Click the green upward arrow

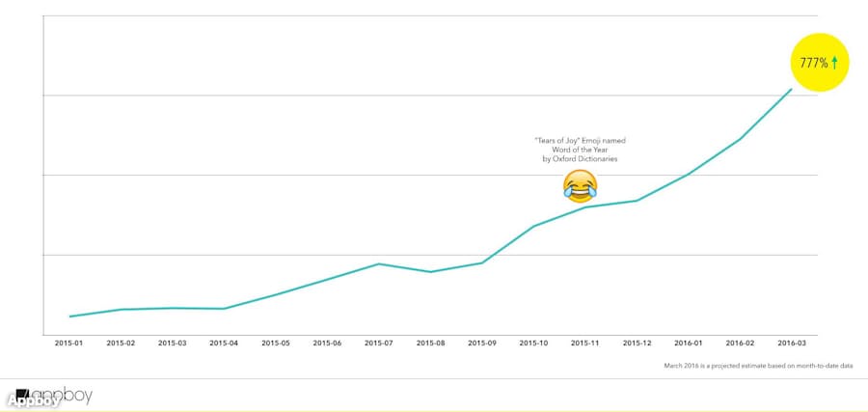click(x=835, y=62)
